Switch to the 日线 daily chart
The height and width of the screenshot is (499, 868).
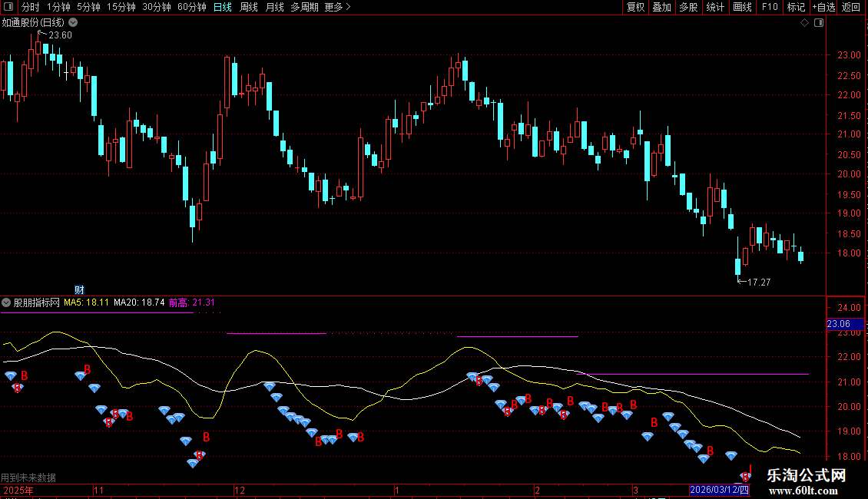click(x=223, y=7)
